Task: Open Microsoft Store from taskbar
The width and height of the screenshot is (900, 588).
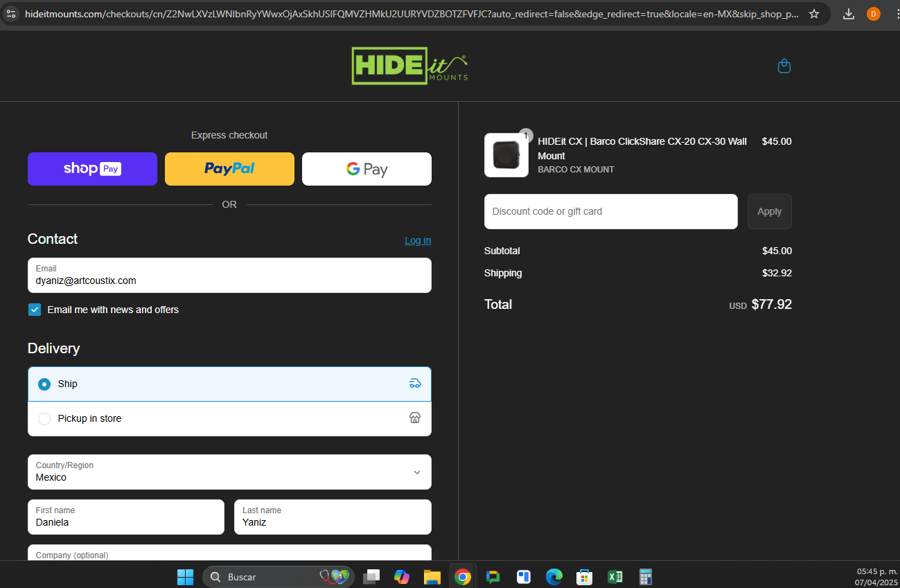Action: tap(584, 577)
